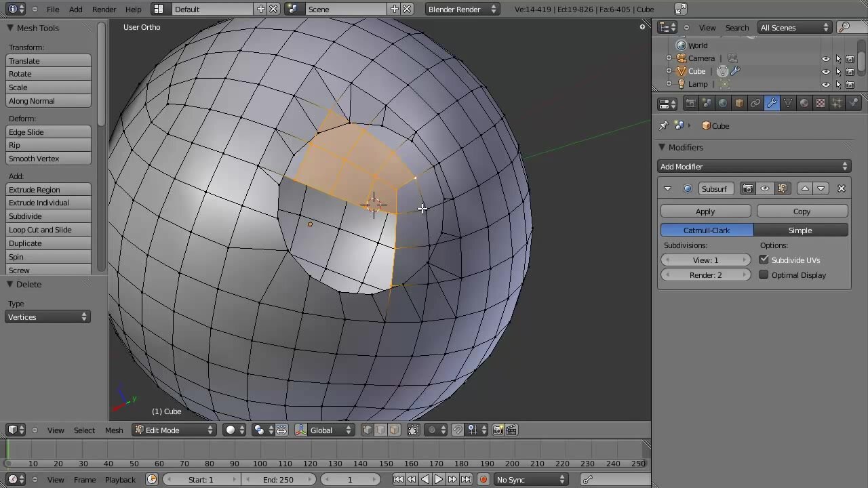The image size is (868, 488).
Task: Toggle limit selection to visible button
Action: (413, 430)
